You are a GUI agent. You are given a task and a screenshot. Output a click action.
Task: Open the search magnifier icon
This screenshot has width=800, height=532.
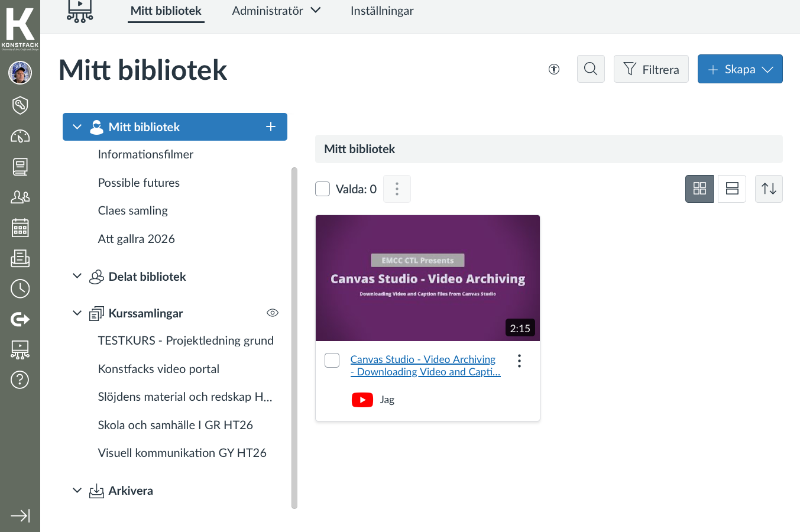591,69
